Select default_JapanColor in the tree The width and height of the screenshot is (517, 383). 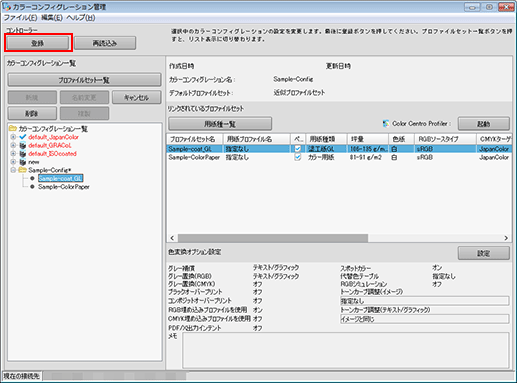coord(53,137)
